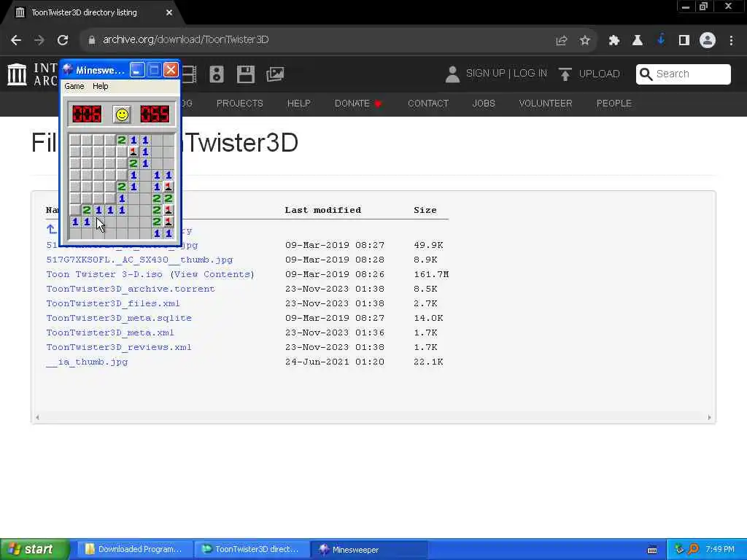Open the Archive software floppy disk icon

pyautogui.click(x=246, y=74)
